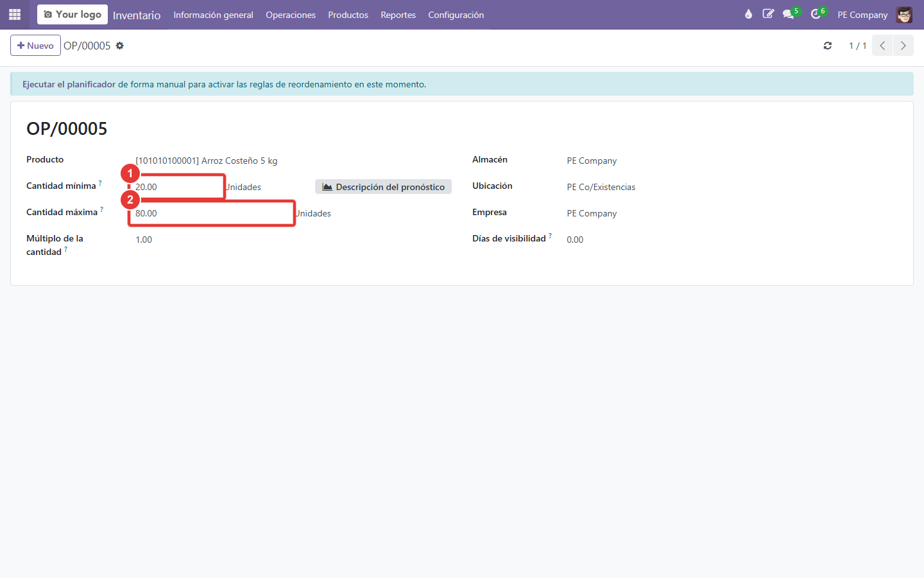Open the activities clock icon

[x=816, y=14]
